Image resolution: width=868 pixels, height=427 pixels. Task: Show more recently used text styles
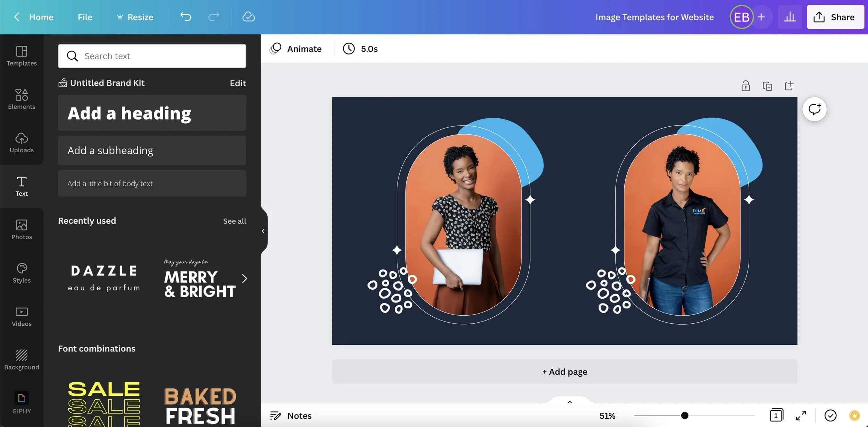click(x=244, y=279)
